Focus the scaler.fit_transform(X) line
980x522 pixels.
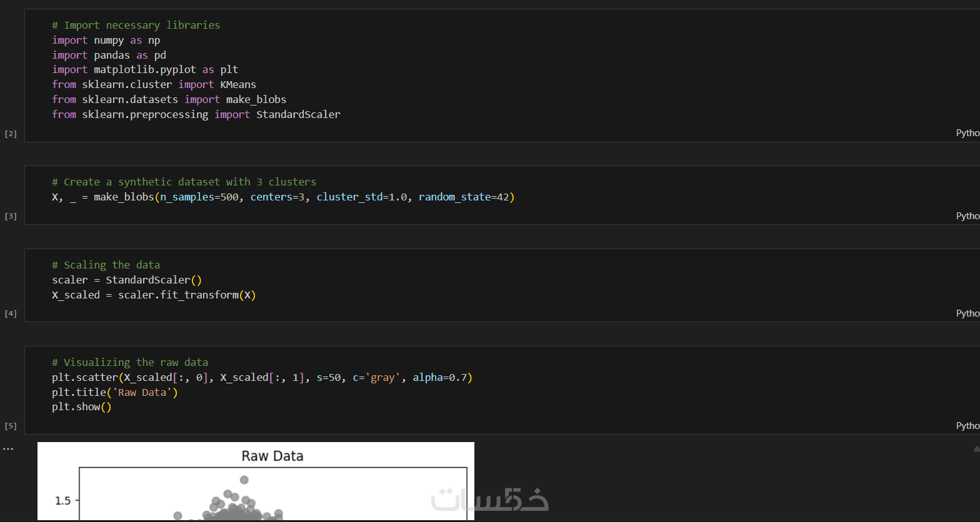click(x=154, y=295)
